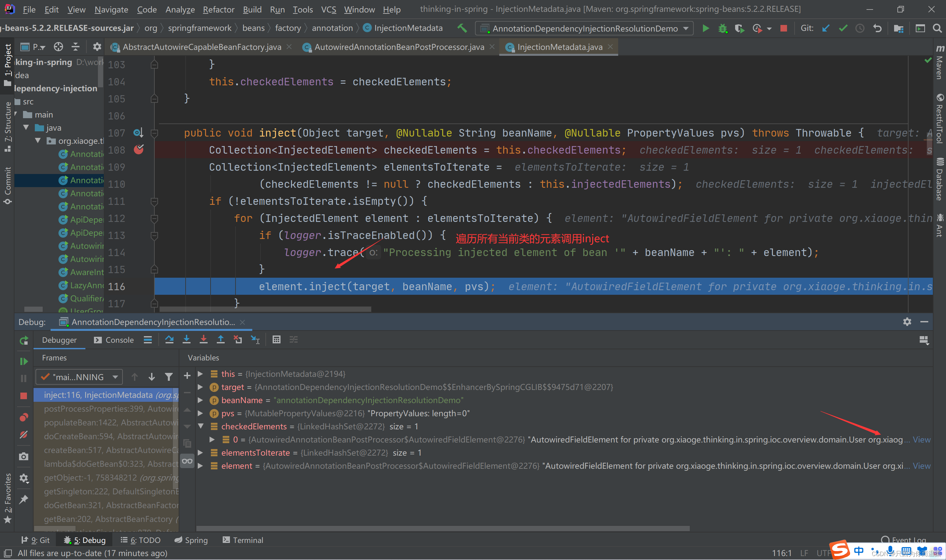Open the run configuration dropdown
This screenshot has height=560, width=946.
pos(584,28)
